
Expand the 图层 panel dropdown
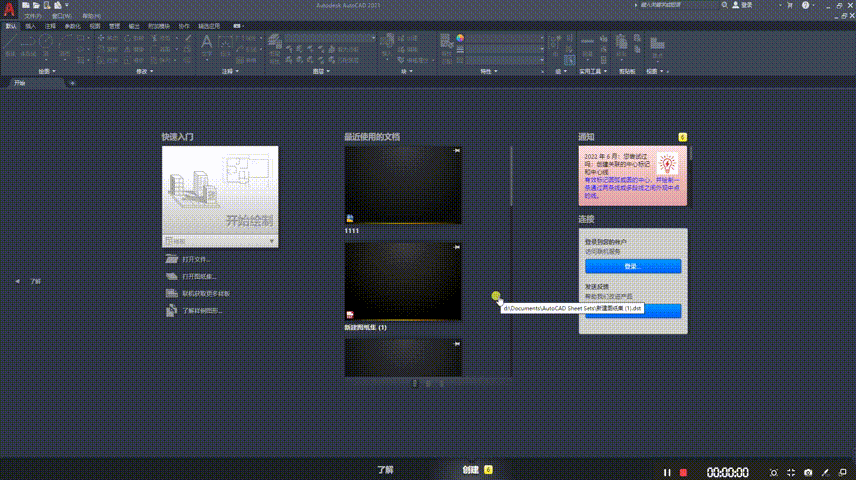(321, 72)
